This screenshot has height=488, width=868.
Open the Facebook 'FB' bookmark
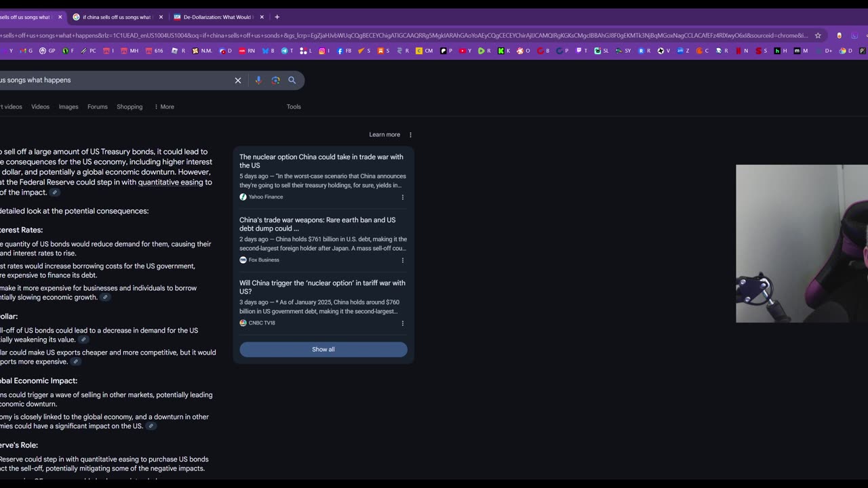[x=344, y=50]
